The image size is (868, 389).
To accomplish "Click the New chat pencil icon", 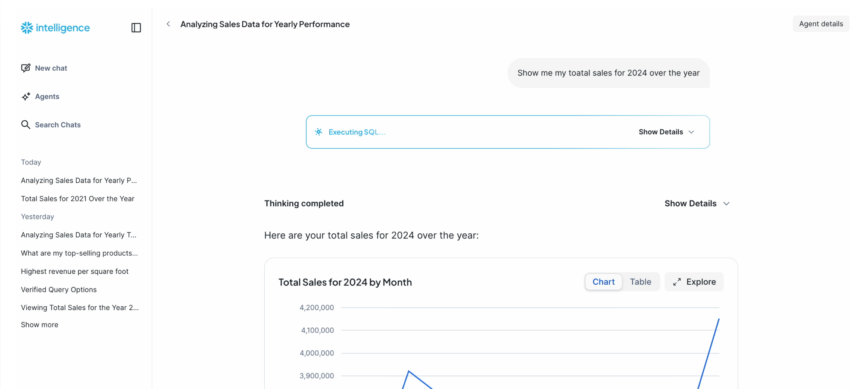I will tap(26, 68).
